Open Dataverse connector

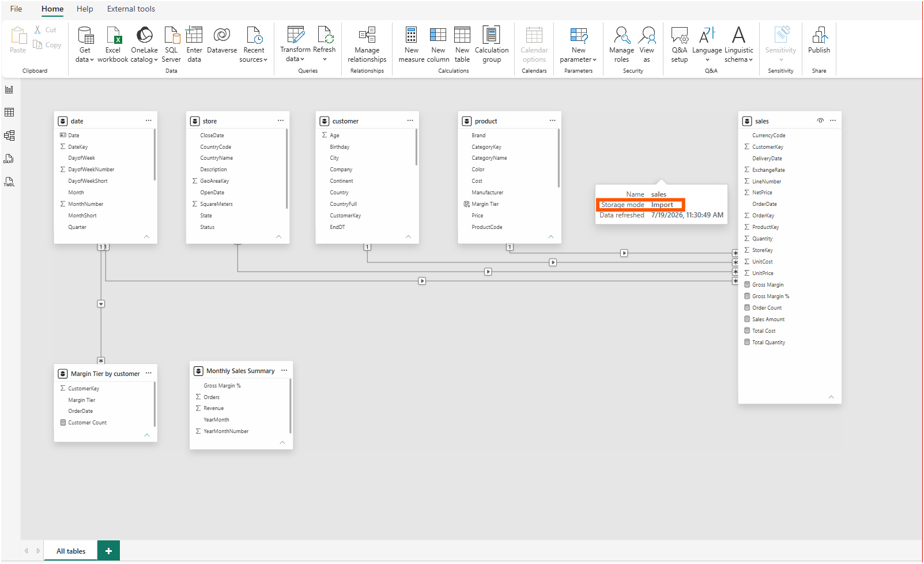pyautogui.click(x=222, y=40)
